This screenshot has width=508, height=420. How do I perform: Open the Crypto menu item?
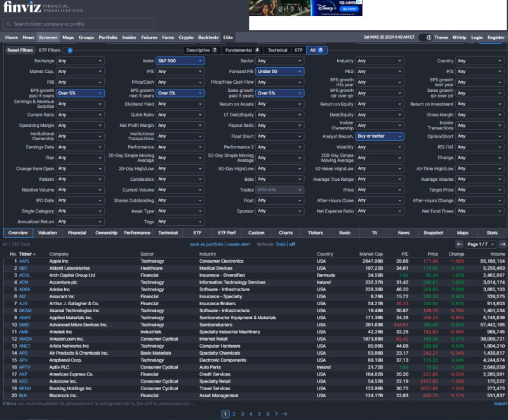[x=186, y=37]
